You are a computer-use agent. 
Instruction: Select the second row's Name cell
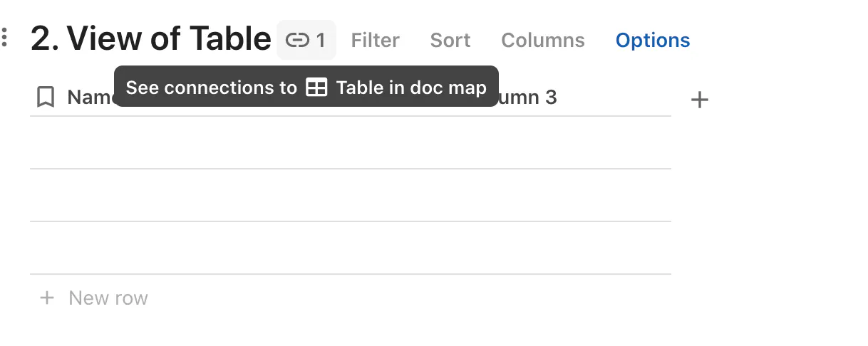point(137,195)
